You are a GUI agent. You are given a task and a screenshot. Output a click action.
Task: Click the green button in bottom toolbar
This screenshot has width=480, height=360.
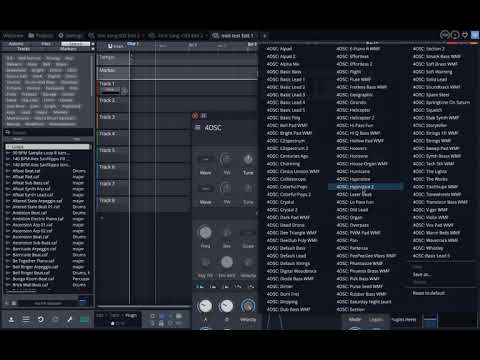(84, 319)
